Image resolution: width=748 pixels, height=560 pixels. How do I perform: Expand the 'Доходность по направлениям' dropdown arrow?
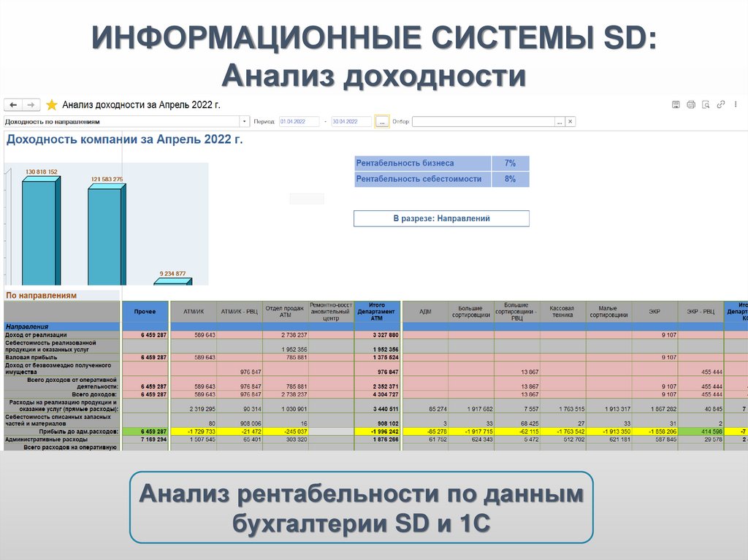[x=244, y=122]
